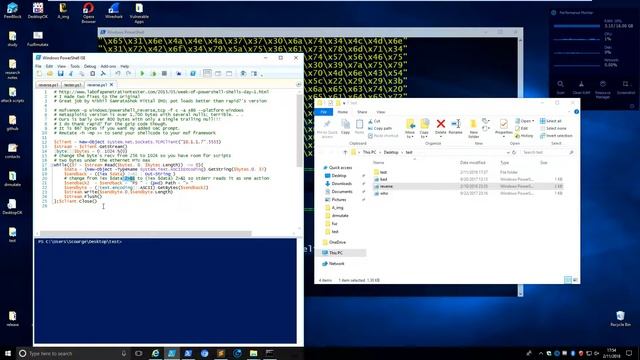The width and height of the screenshot is (640, 360).
Task: Click Select none in Explorer ribbon
Action: (553, 128)
